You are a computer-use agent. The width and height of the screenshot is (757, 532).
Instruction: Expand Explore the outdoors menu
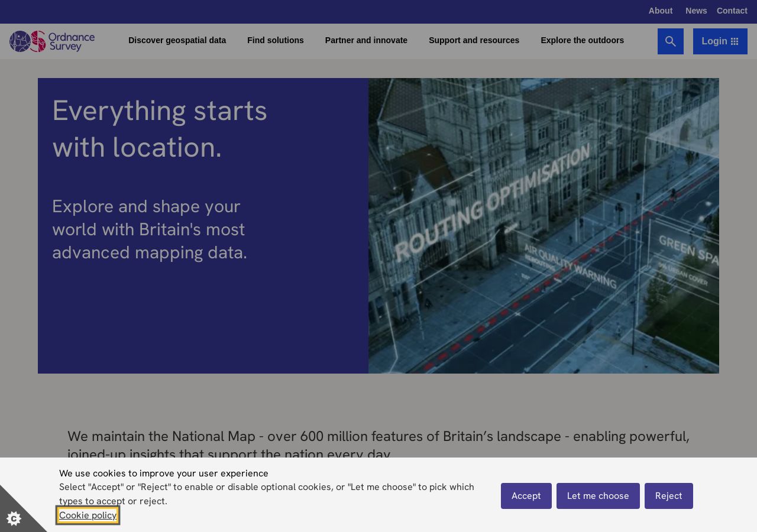tap(582, 40)
